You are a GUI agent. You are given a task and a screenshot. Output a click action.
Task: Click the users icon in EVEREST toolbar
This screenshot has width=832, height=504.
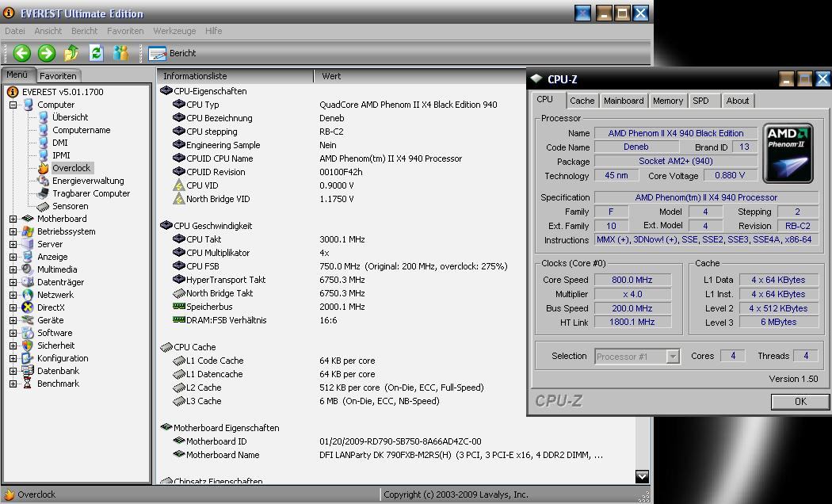pyautogui.click(x=120, y=53)
